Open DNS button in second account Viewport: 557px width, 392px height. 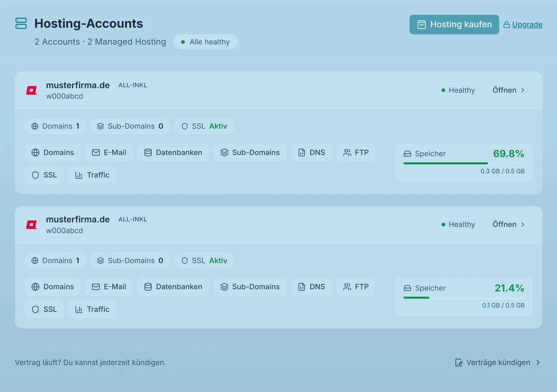[x=311, y=287]
